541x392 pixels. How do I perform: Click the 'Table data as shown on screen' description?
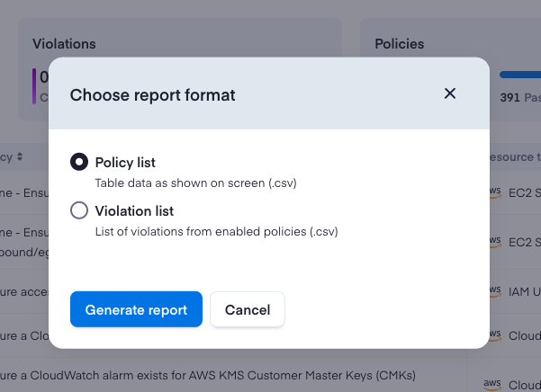pos(195,183)
